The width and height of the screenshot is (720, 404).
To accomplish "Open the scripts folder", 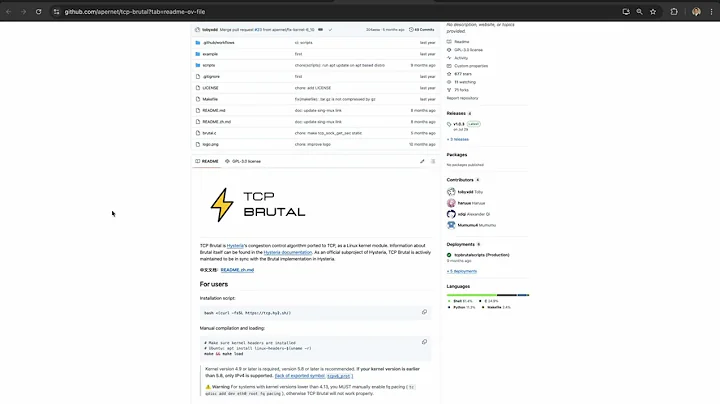I will click(208, 65).
